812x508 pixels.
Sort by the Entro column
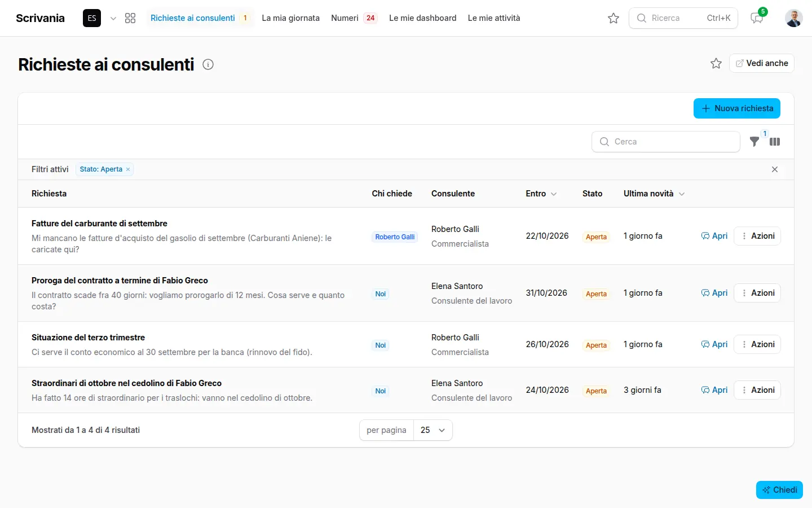541,194
